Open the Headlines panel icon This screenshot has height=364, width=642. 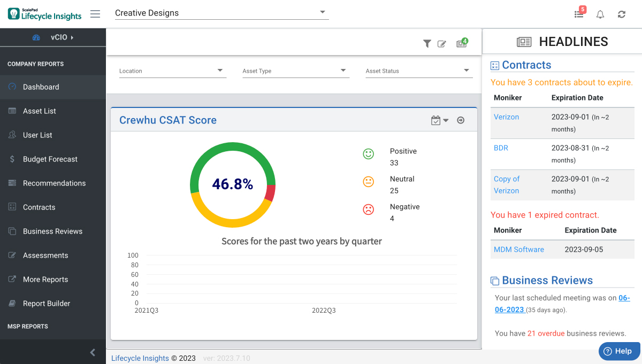click(524, 41)
